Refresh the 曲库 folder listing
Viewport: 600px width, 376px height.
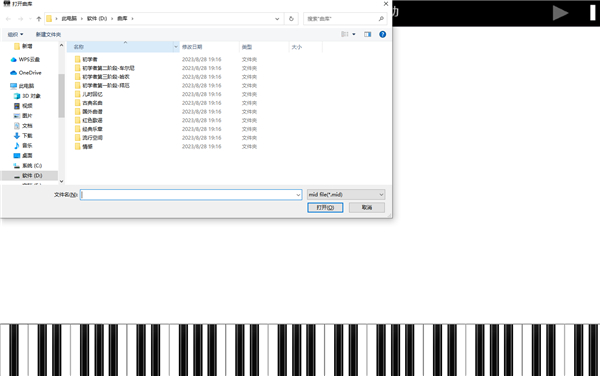pyautogui.click(x=291, y=18)
